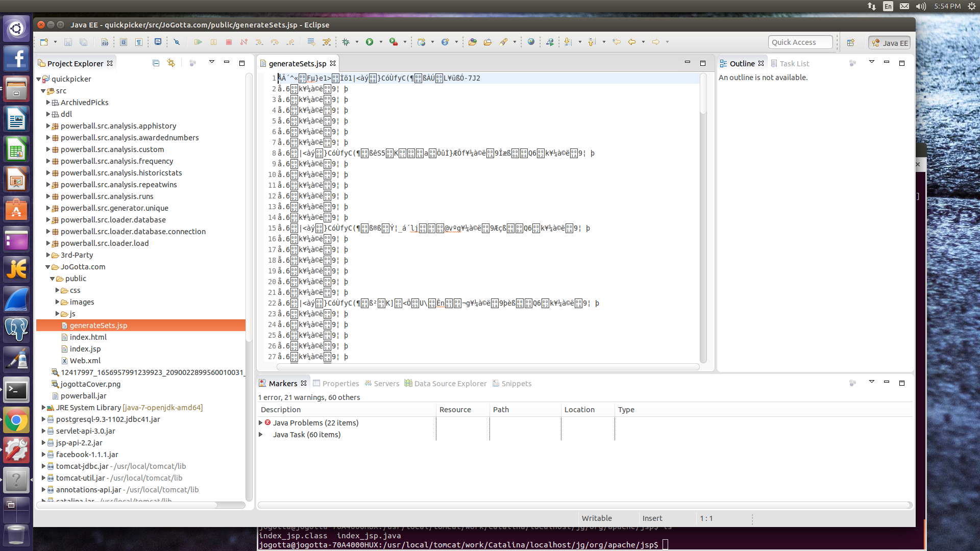The width and height of the screenshot is (980, 551).
Task: Click the Markers horizontal scrollbar
Action: coord(584,505)
